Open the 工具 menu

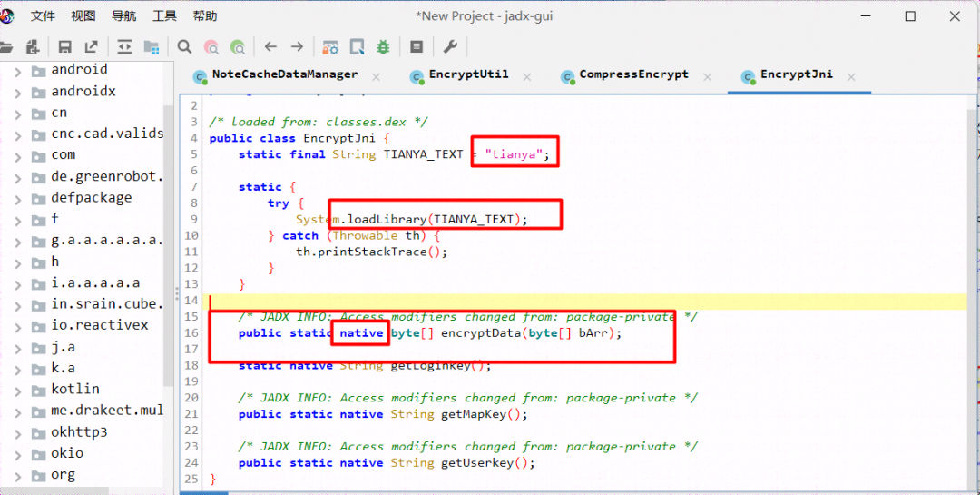[164, 17]
